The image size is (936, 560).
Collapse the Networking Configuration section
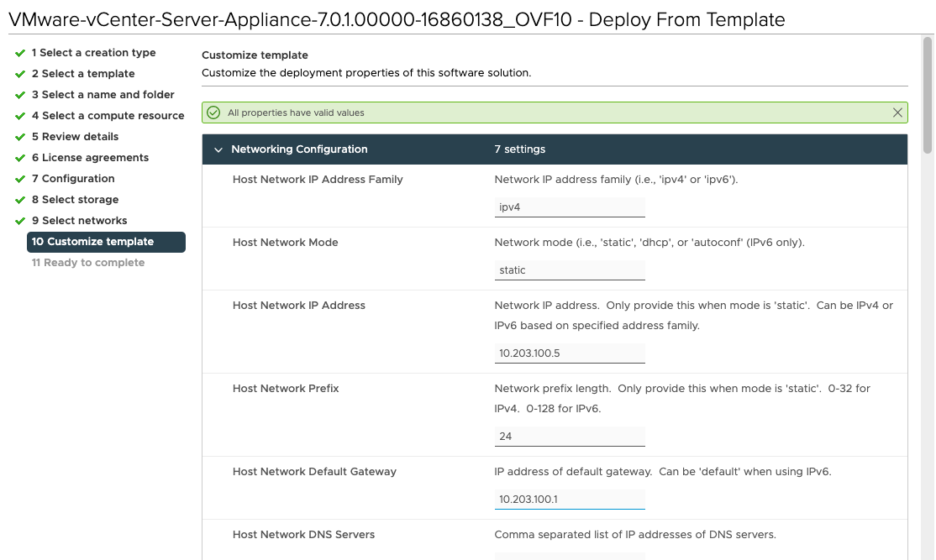point(218,149)
